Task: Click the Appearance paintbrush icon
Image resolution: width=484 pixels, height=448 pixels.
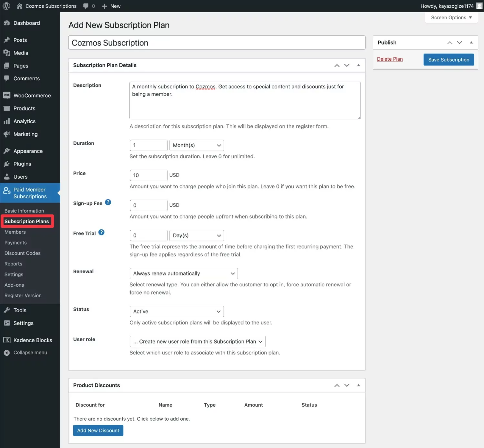Action: [7, 151]
